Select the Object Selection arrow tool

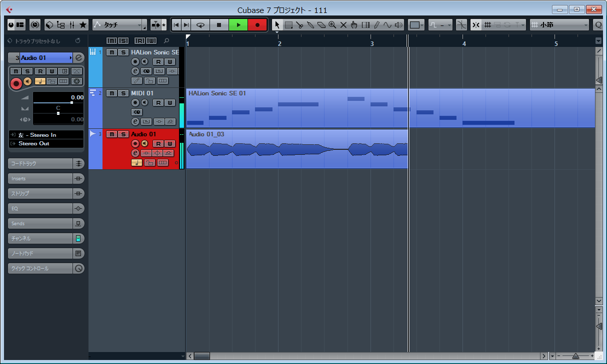tap(277, 24)
